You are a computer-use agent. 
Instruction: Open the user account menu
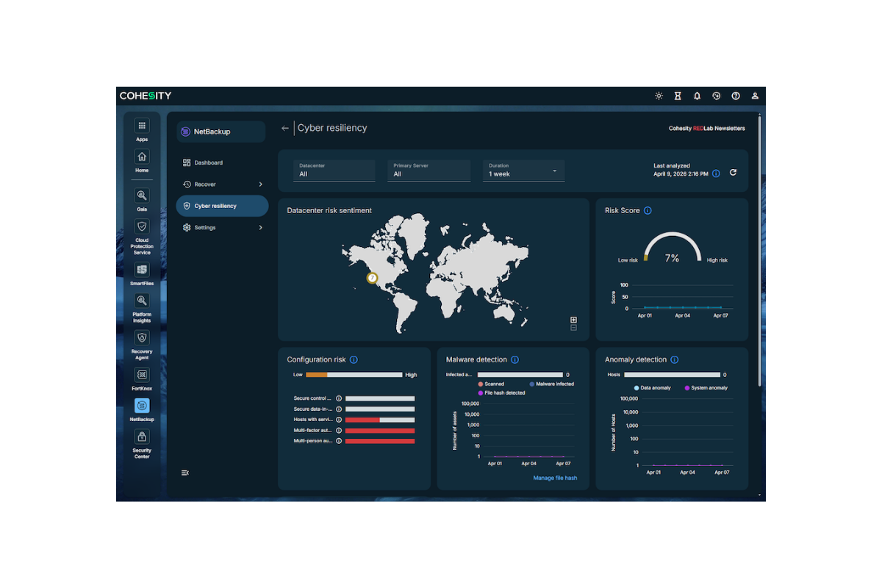click(x=755, y=96)
